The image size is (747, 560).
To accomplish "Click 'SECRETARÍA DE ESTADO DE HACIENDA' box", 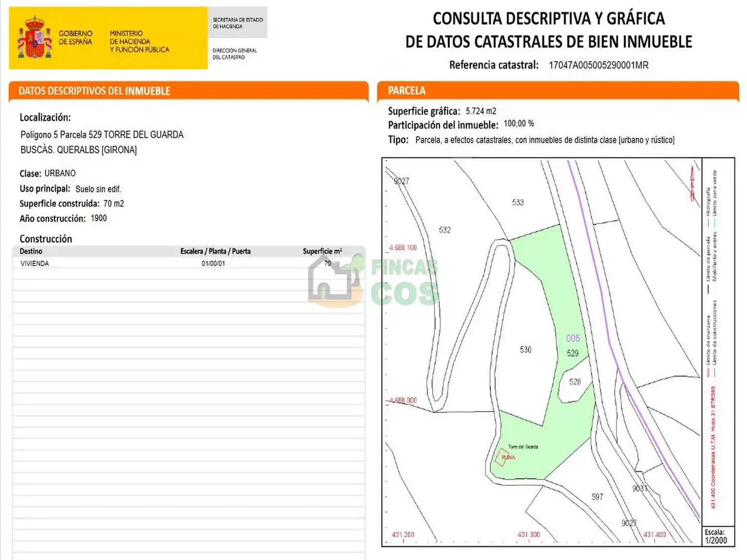I will [238, 23].
